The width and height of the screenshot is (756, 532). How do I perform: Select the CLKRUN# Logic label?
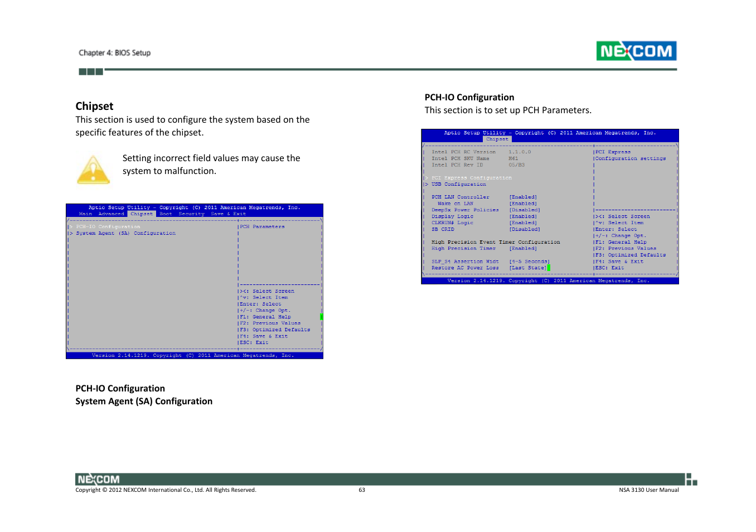(x=453, y=223)
